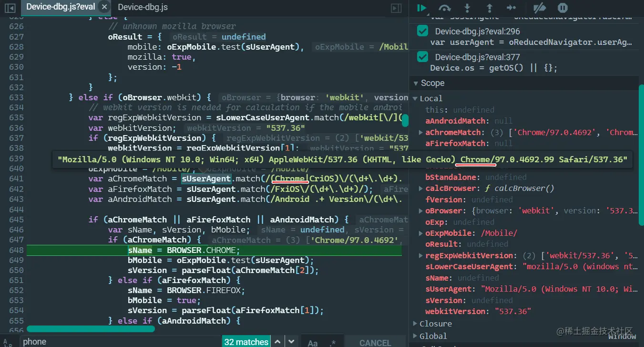Step into next function call
This screenshot has height=347, width=644.
pos(467,8)
